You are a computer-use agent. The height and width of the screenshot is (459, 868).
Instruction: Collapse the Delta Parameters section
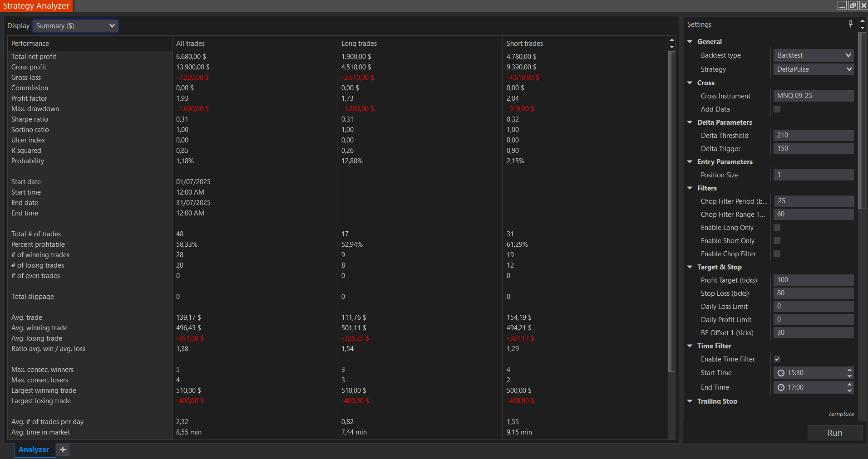click(690, 122)
